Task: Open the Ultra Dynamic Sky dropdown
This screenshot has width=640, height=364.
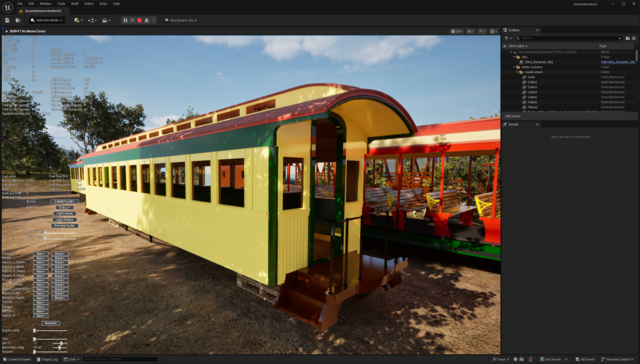Action: 181,20
